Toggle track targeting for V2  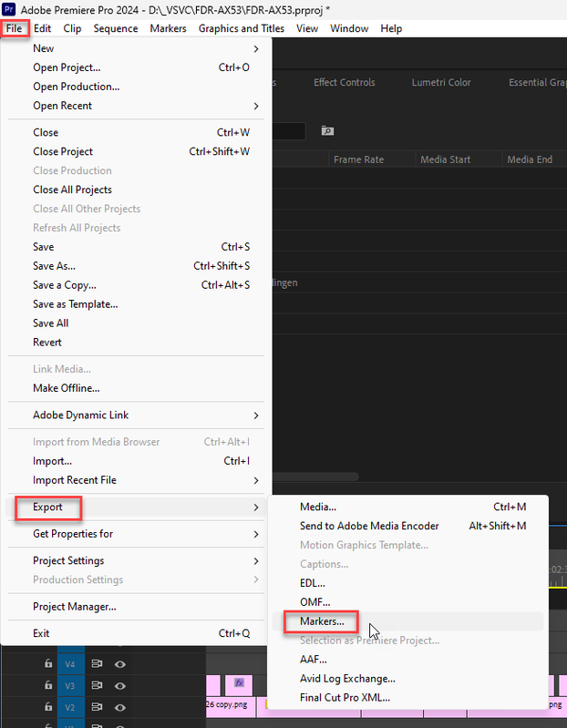click(x=70, y=707)
